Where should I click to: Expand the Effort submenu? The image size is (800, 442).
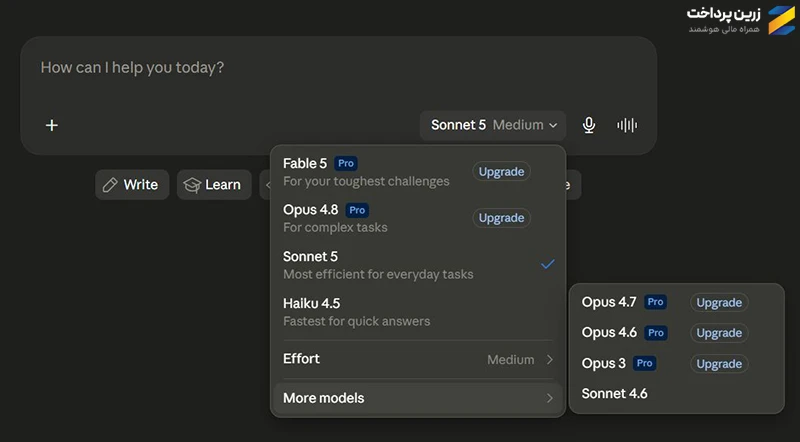point(418,359)
